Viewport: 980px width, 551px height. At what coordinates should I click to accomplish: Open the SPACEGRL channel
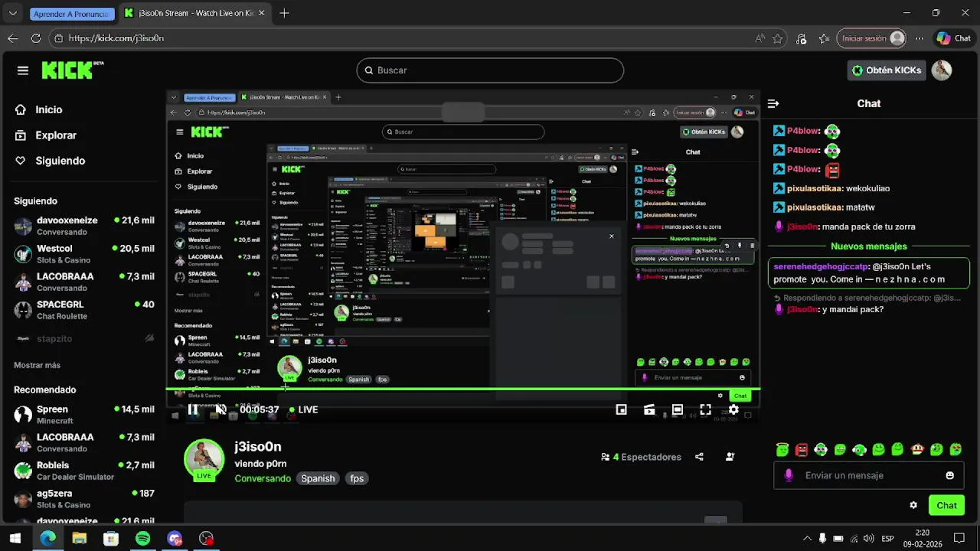(84, 310)
